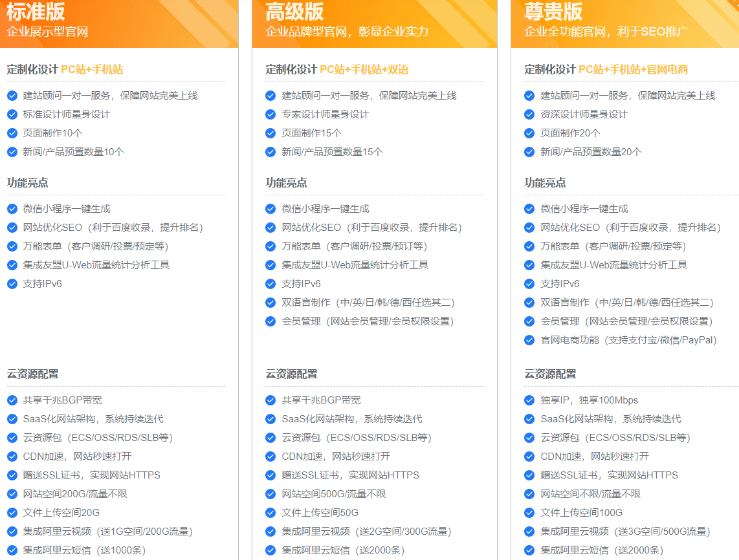
Task: Click the subtitle 企业展示型官网
Action: pyautogui.click(x=47, y=32)
